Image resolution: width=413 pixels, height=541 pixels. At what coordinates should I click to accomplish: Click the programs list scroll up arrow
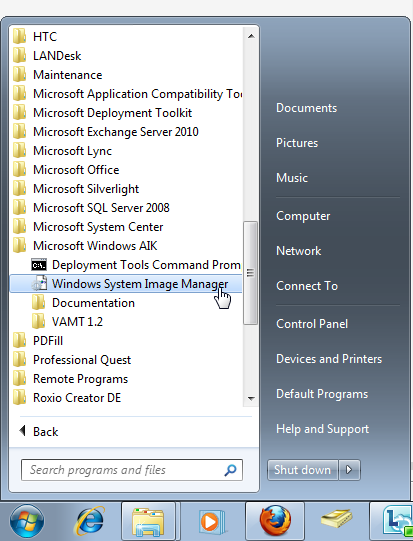[x=251, y=36]
